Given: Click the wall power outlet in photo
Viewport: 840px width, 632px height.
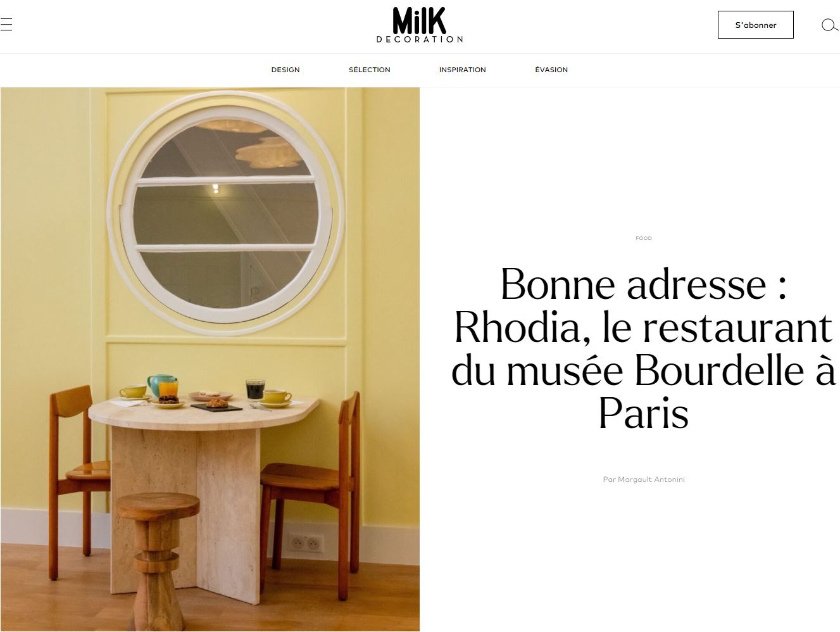Looking at the screenshot, I should pyautogui.click(x=306, y=543).
